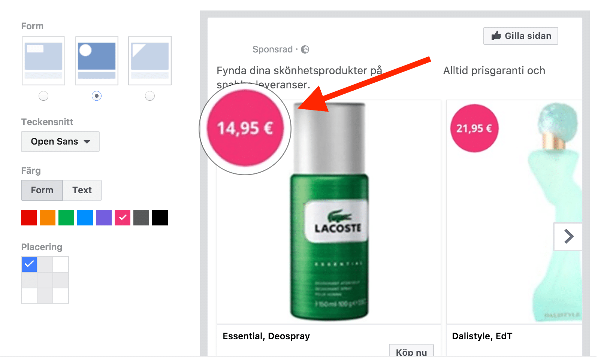Viewport: 598px width, 364px height.
Task: Switch to the Form color tab
Action: point(42,190)
